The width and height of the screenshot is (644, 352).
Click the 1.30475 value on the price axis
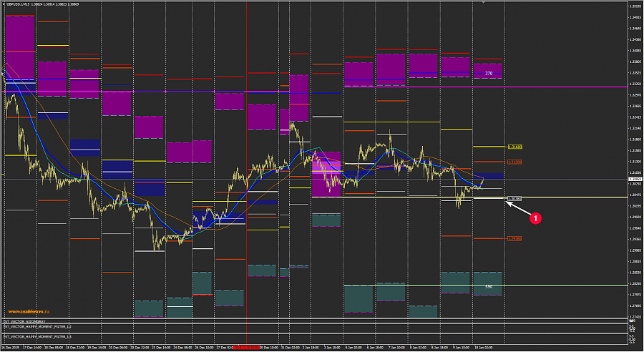[x=635, y=195]
